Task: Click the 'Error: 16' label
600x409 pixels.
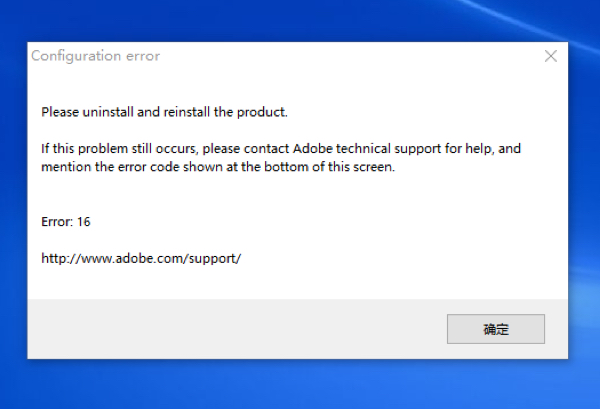Action: (65, 222)
